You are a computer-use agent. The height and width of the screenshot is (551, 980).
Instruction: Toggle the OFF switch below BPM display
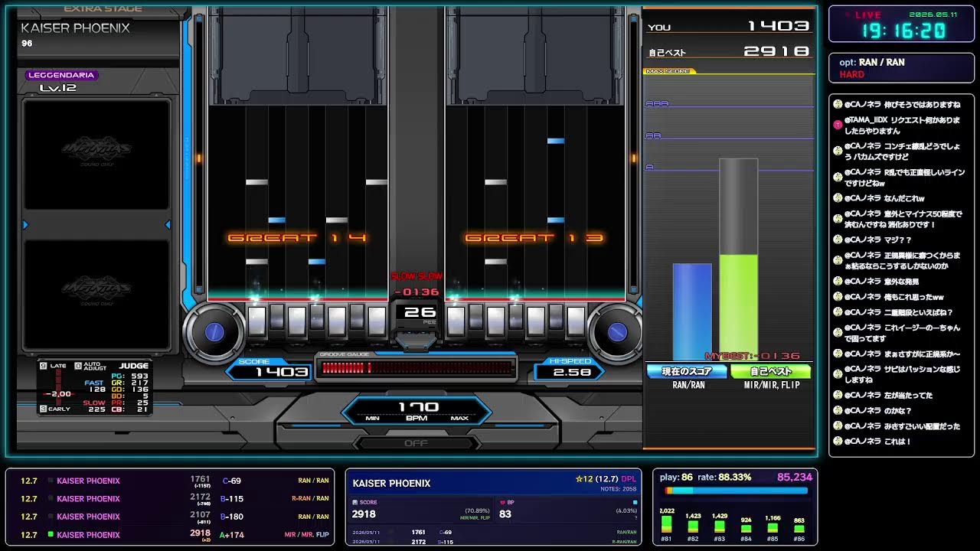pyautogui.click(x=416, y=443)
